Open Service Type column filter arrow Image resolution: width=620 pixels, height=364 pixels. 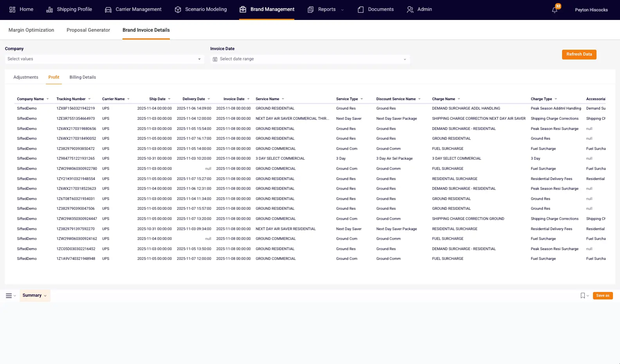[x=362, y=99]
